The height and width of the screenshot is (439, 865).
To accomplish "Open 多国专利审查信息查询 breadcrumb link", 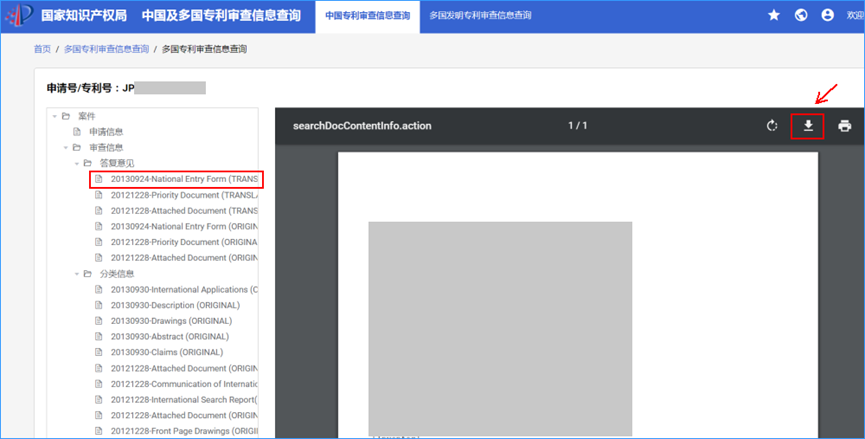I will [106, 49].
